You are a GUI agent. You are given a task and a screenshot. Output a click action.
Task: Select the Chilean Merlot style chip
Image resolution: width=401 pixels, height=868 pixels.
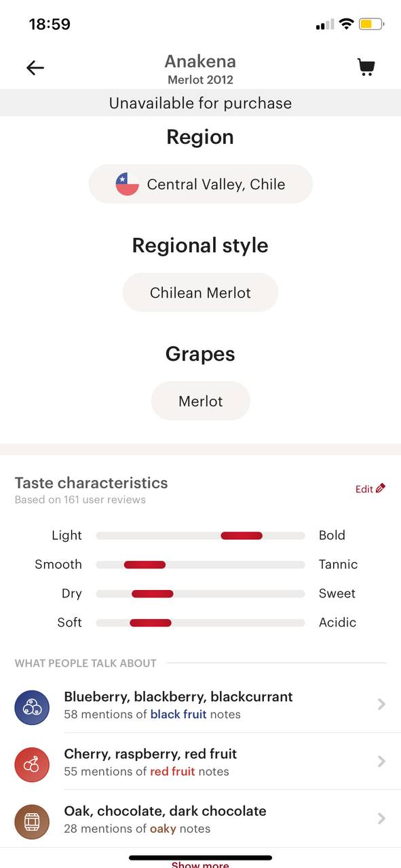[x=201, y=292]
